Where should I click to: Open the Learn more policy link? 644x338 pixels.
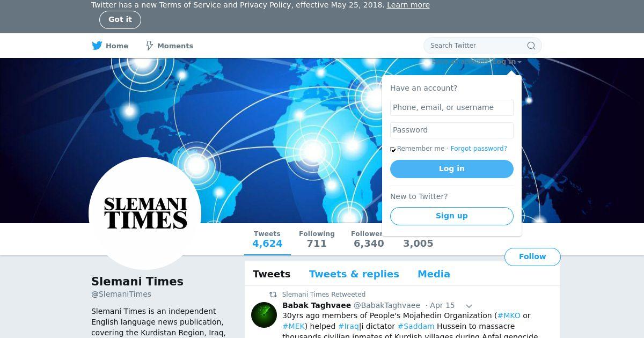[408, 5]
